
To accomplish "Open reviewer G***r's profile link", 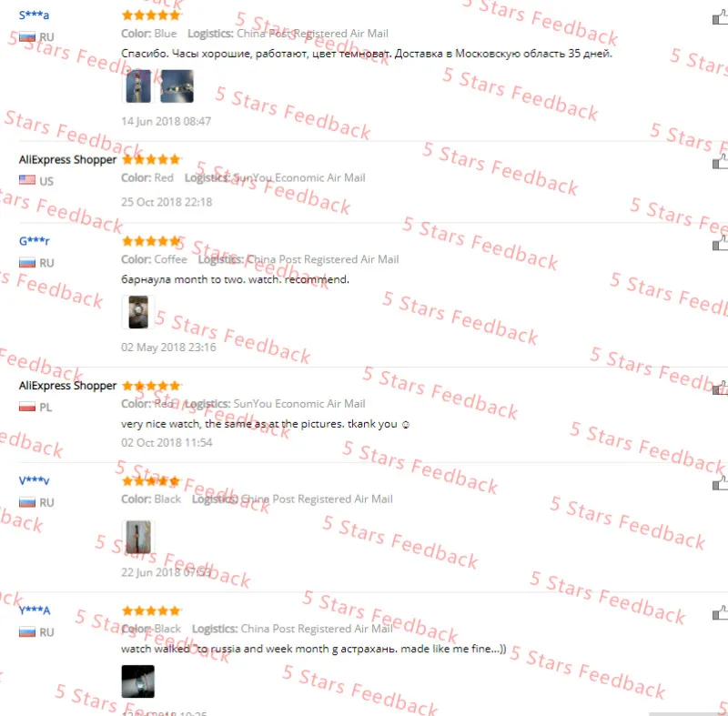I will tap(34, 241).
